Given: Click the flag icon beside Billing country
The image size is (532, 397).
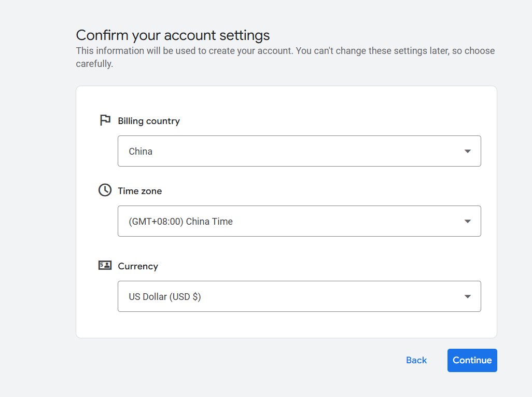Looking at the screenshot, I should click(105, 120).
